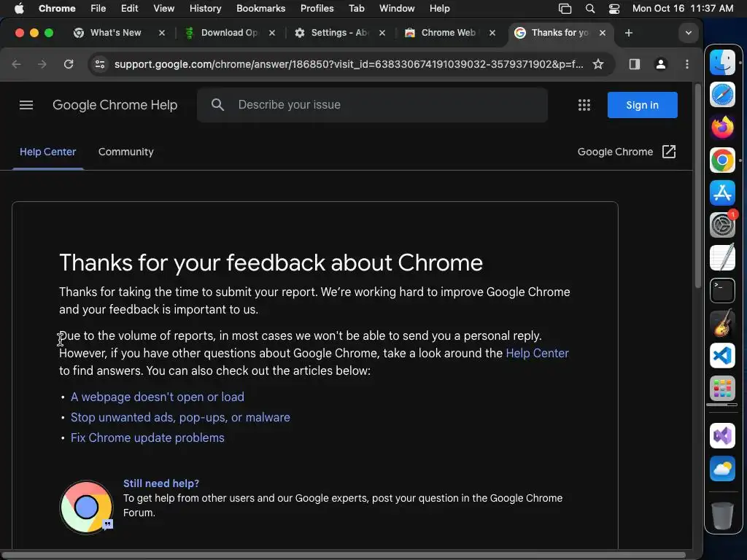747x560 pixels.
Task: Open the Bookmarks menu
Action: point(260,8)
